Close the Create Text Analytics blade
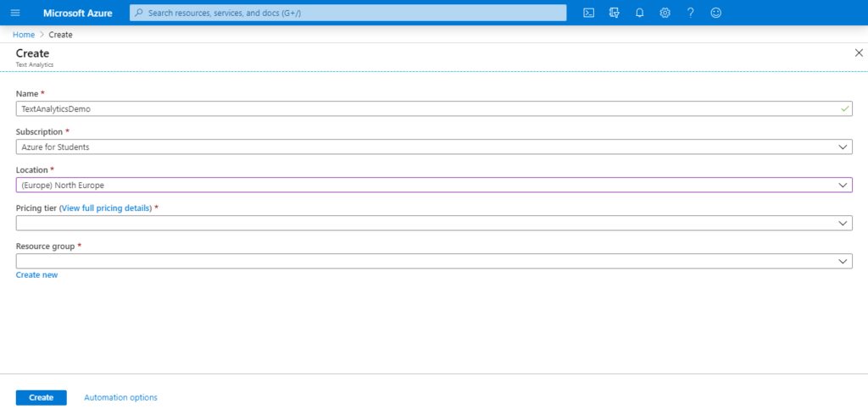The width and height of the screenshot is (868, 420). (858, 52)
